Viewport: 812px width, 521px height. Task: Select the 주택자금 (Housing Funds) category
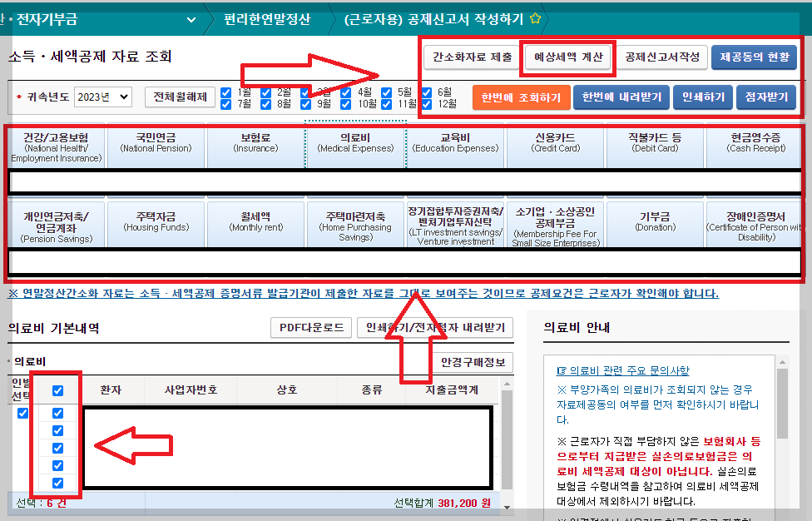pyautogui.click(x=156, y=223)
